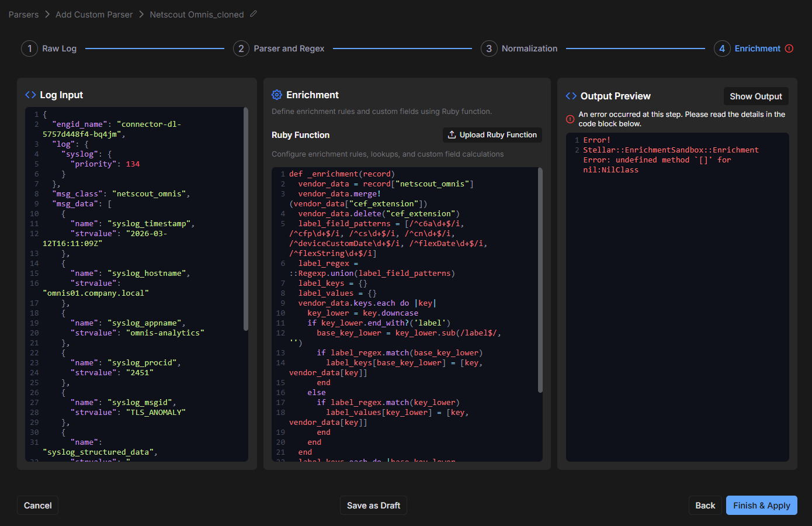Navigate to Parsers breadcrumb
Screen dimensions: 812x526
pos(23,15)
